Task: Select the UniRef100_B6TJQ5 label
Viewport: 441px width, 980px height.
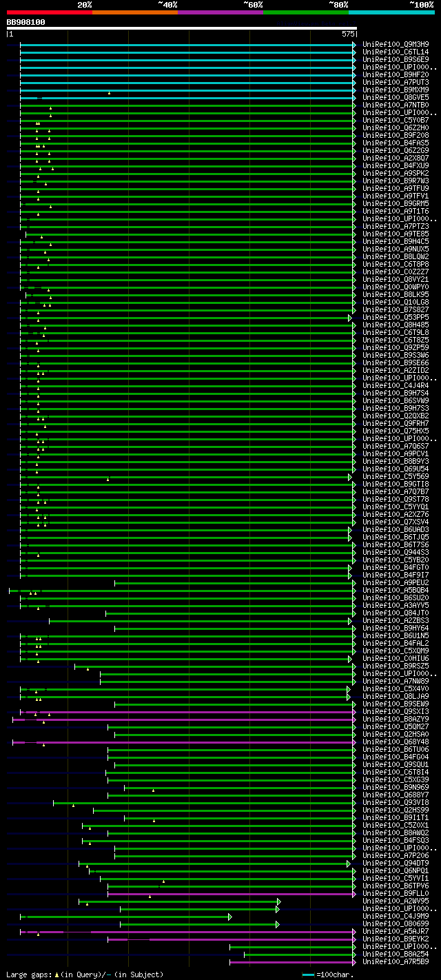Action: coord(396,538)
